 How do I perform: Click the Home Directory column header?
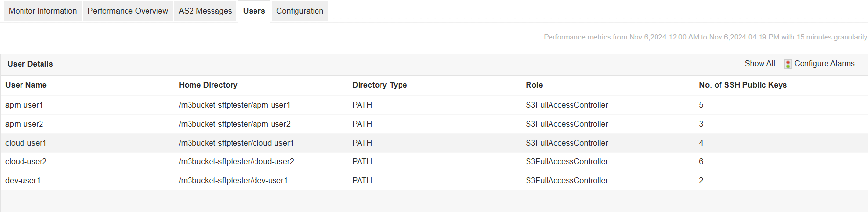[208, 85]
